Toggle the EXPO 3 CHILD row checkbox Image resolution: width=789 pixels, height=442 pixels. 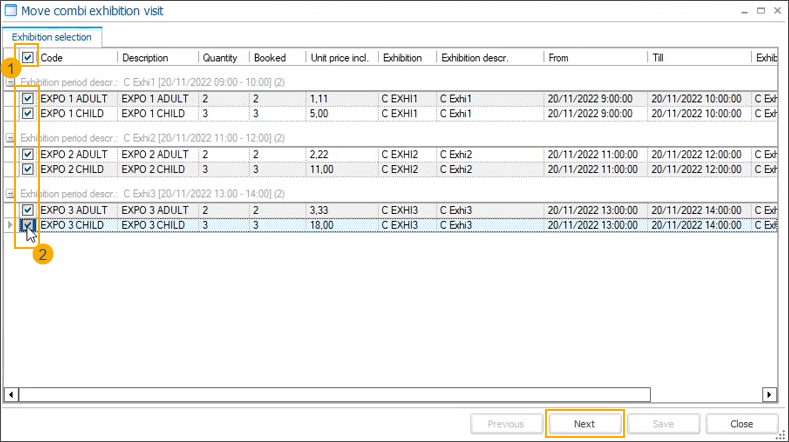(28, 225)
